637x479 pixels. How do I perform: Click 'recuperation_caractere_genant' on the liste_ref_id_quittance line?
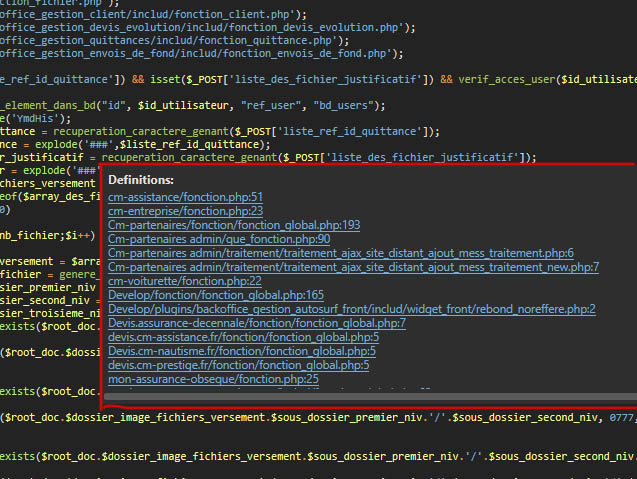[x=141, y=131]
